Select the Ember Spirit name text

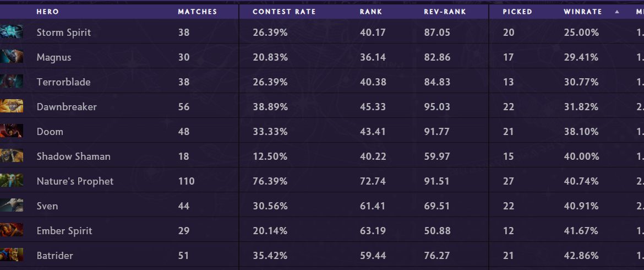click(64, 231)
